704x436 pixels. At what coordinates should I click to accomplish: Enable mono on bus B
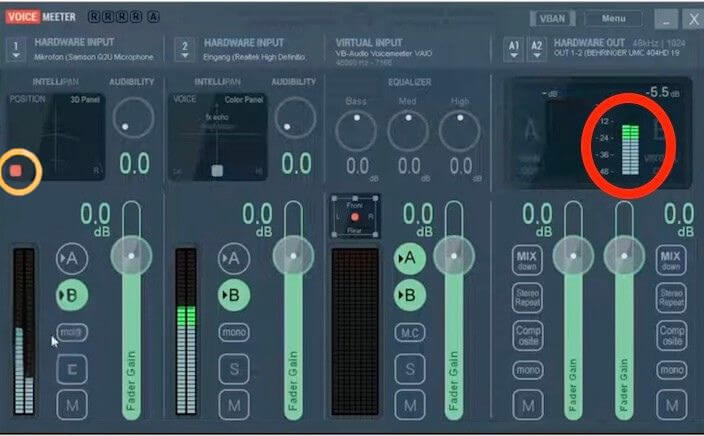pyautogui.click(x=672, y=370)
